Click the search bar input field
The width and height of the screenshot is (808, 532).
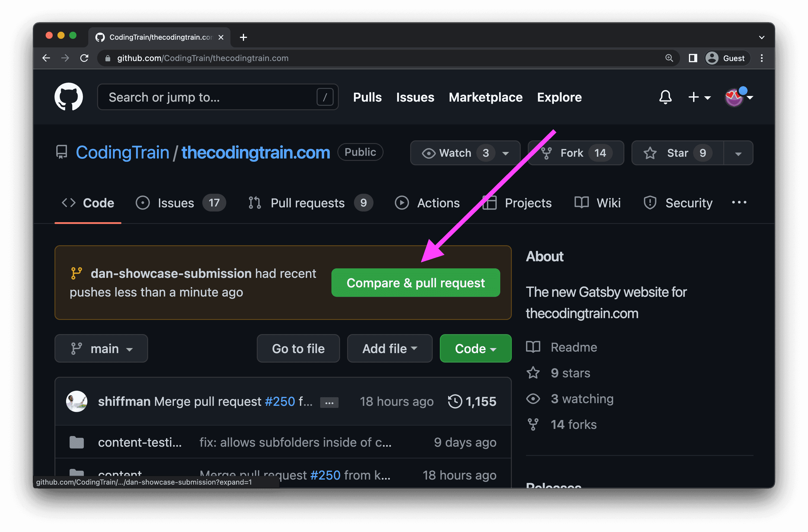coord(216,96)
